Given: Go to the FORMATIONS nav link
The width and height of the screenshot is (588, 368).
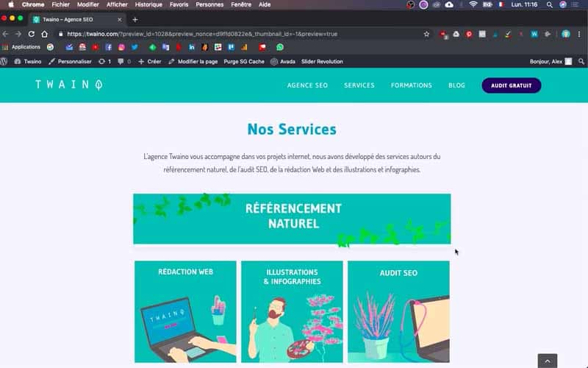Looking at the screenshot, I should pos(412,85).
